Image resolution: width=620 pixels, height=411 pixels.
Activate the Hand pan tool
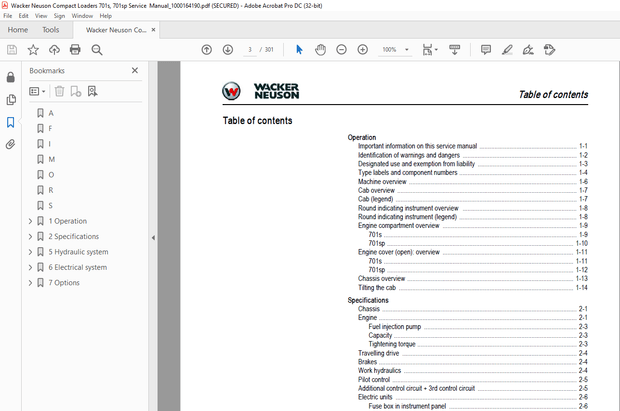pyautogui.click(x=320, y=50)
